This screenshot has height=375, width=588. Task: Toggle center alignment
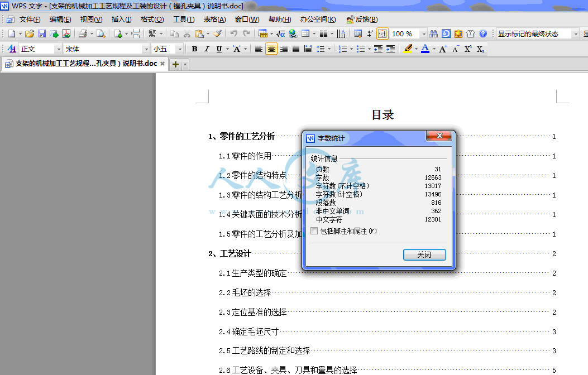click(x=271, y=49)
